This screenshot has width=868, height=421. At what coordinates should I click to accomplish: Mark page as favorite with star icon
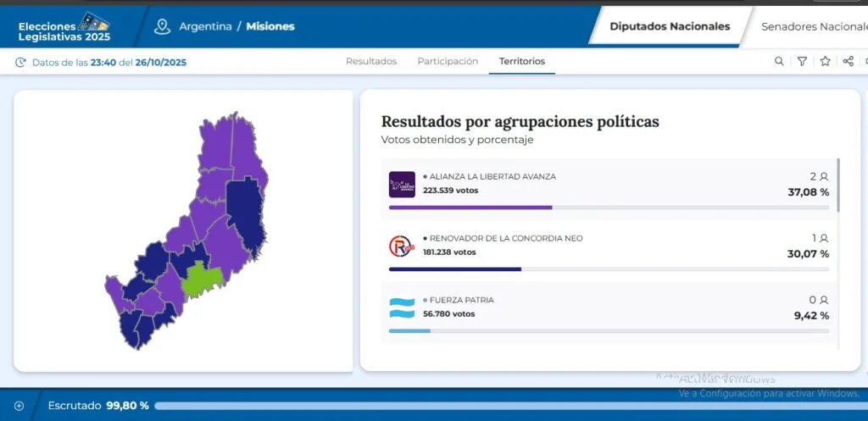[825, 61]
